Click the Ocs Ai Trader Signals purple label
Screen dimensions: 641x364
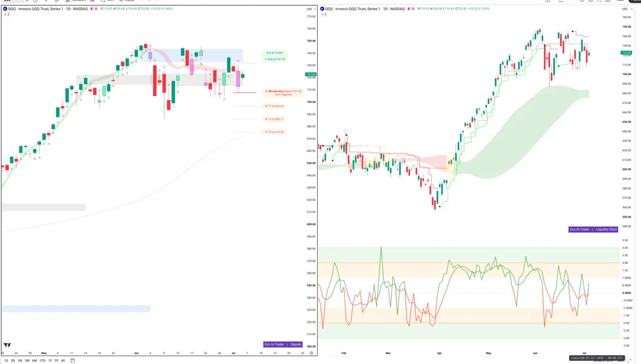[283, 344]
